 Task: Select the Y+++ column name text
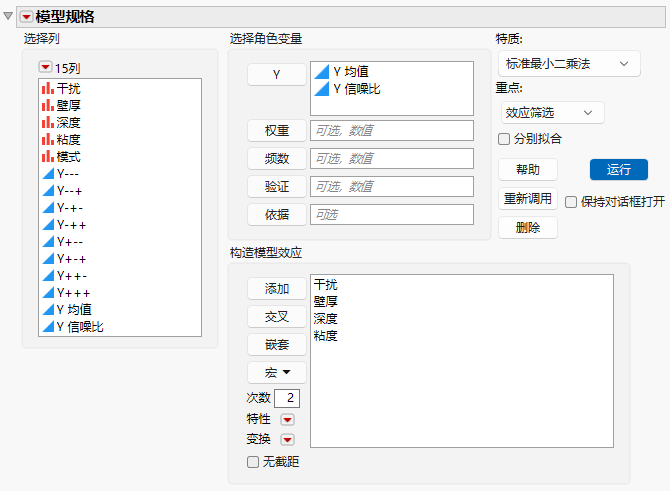point(73,293)
